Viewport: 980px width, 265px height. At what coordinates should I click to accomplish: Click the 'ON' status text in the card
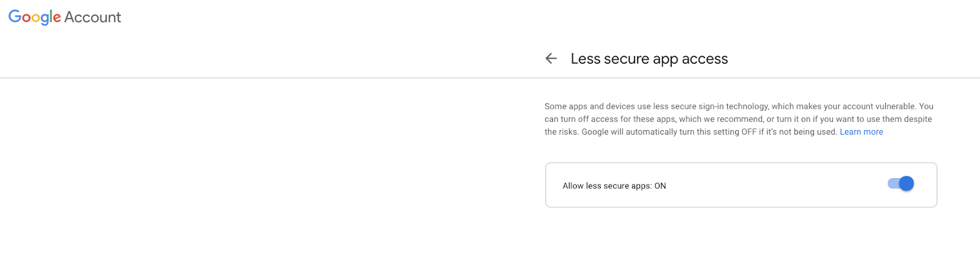click(x=660, y=186)
